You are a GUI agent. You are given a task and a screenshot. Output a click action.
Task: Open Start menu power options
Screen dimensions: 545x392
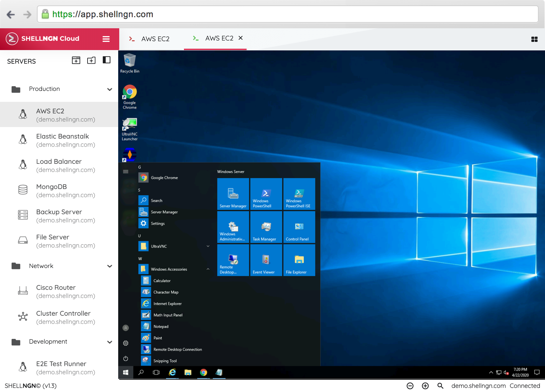click(126, 358)
